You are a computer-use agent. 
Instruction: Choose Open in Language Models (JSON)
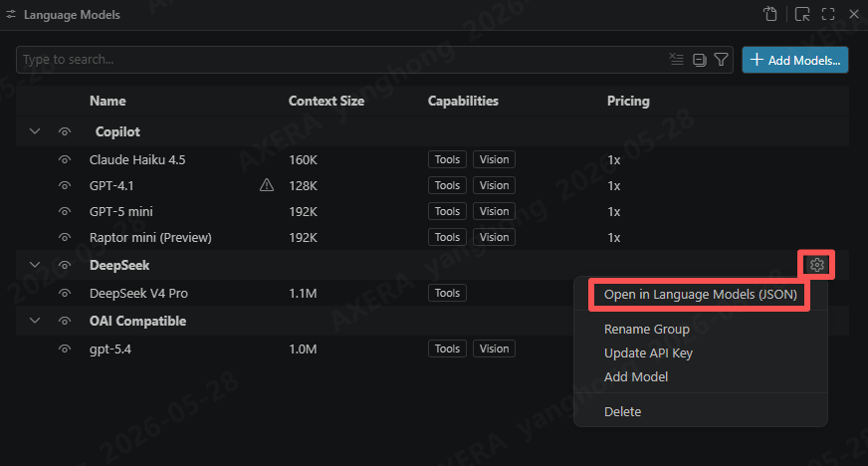tap(700, 295)
